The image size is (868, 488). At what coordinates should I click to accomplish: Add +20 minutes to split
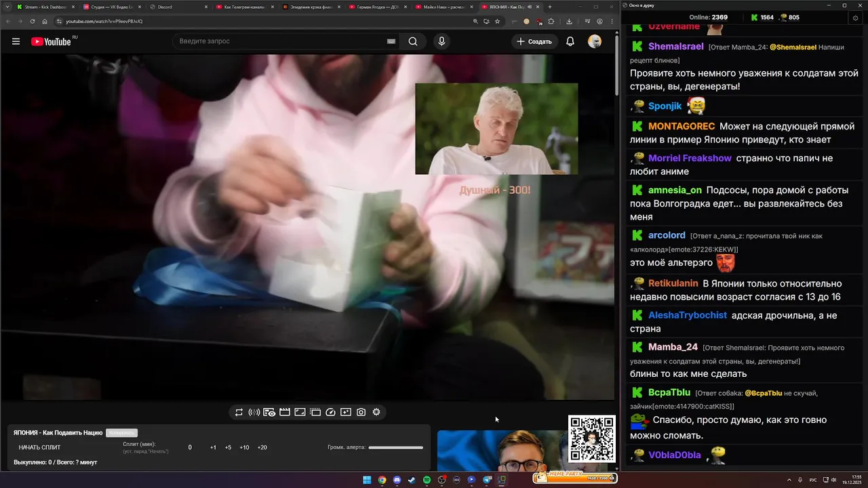(x=262, y=447)
